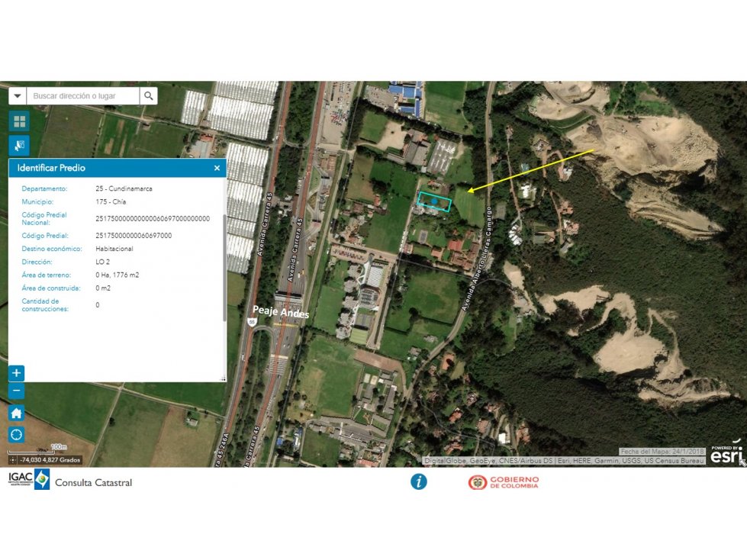Find my location with the locate icon
Viewport: 747px width, 560px height.
16,434
